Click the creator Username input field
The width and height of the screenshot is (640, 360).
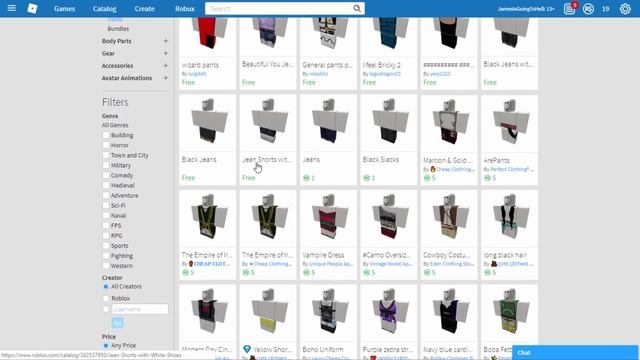click(140, 309)
